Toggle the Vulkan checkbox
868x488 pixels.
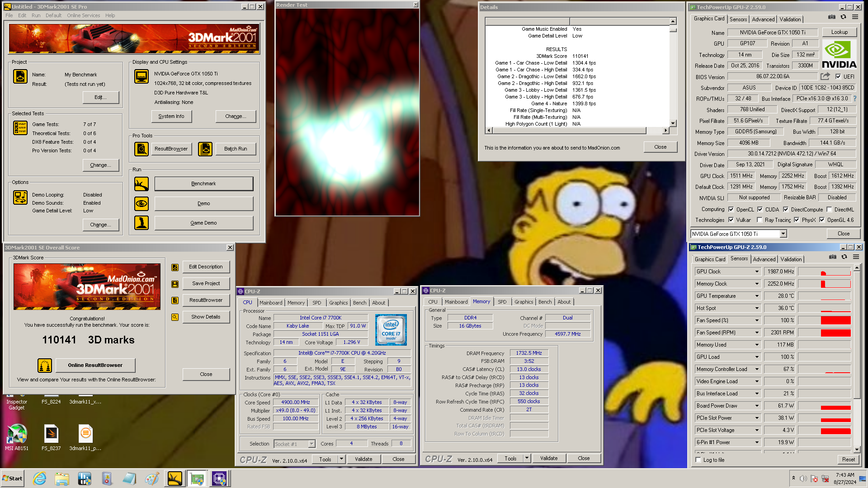click(x=731, y=220)
